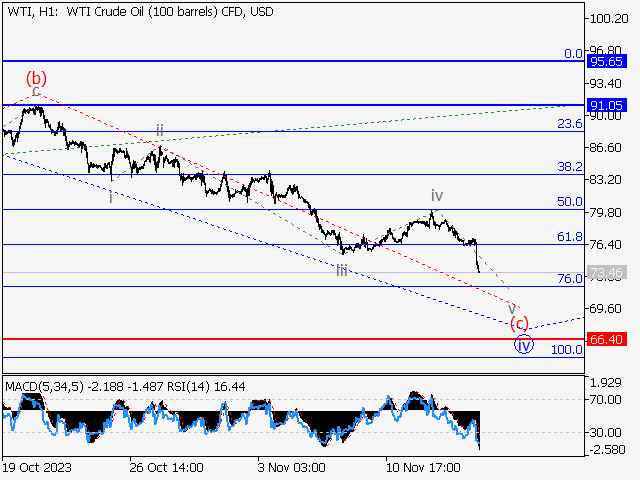
Task: Click the 1.929 indicator axis value
Action: point(605,383)
